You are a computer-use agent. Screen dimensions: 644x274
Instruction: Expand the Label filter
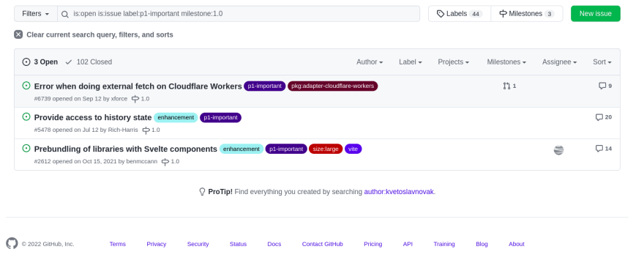click(411, 62)
